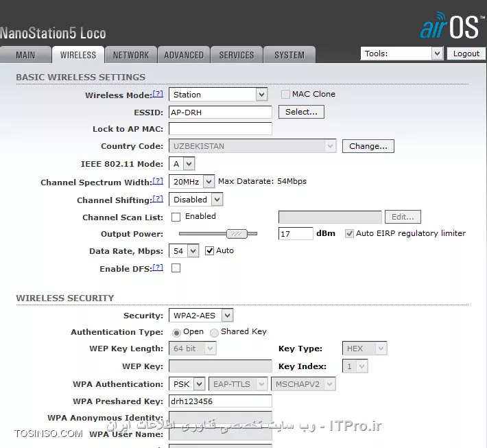The height and width of the screenshot is (448, 487).
Task: Select the Open authentication radio button
Action: 176,333
